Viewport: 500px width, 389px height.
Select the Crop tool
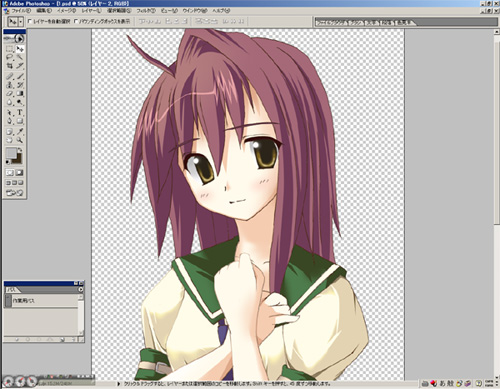pyautogui.click(x=10, y=66)
